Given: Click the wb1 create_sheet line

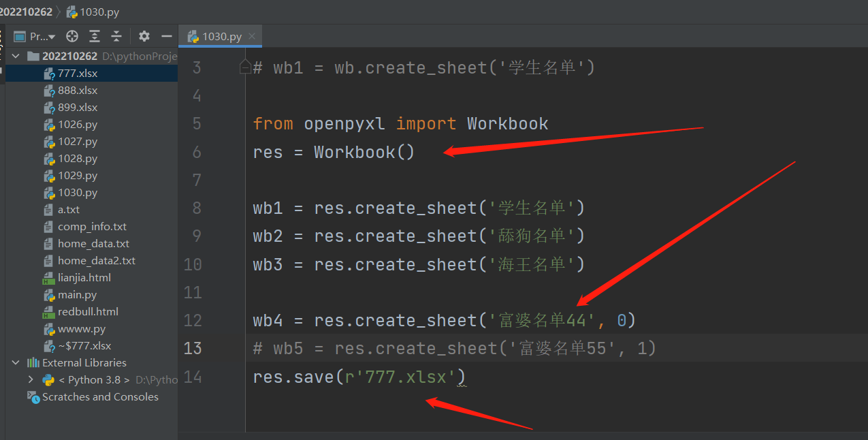Looking at the screenshot, I should pyautogui.click(x=419, y=208).
